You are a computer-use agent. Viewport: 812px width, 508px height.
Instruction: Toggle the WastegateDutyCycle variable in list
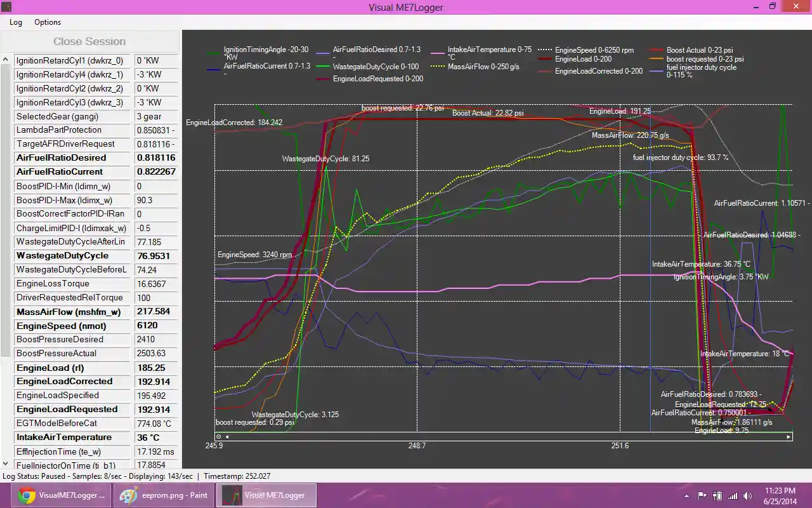62,256
